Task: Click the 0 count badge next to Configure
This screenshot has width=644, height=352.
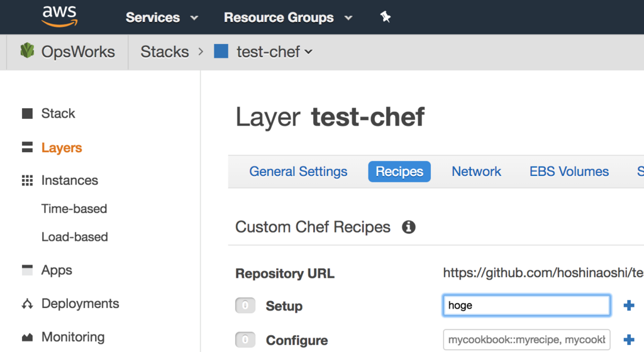Action: pyautogui.click(x=245, y=339)
